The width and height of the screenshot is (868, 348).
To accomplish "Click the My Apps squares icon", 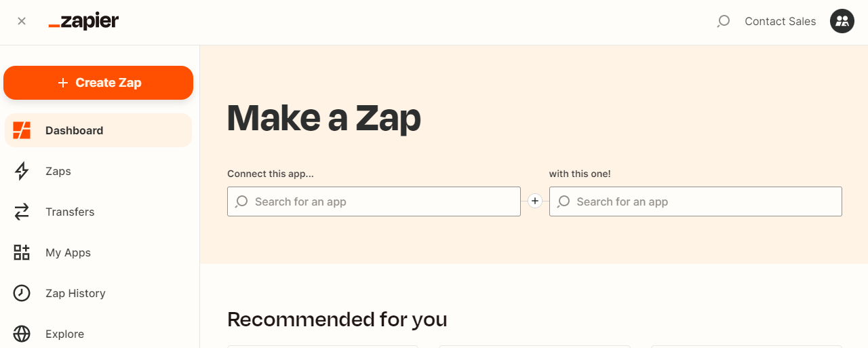I will click(22, 252).
